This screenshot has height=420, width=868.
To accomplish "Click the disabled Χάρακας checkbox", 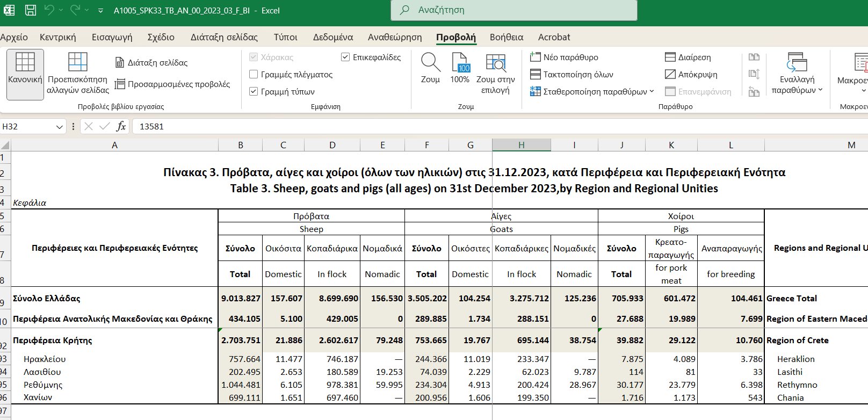I will tap(254, 57).
